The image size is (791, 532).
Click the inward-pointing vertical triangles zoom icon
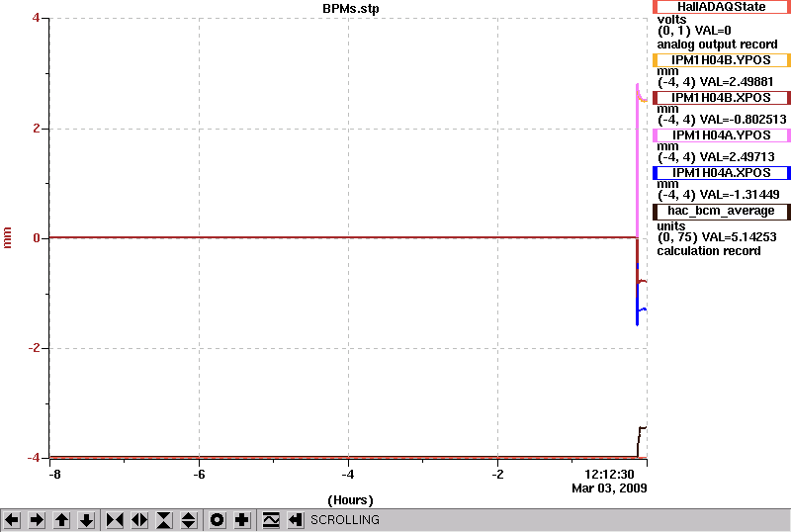(164, 520)
